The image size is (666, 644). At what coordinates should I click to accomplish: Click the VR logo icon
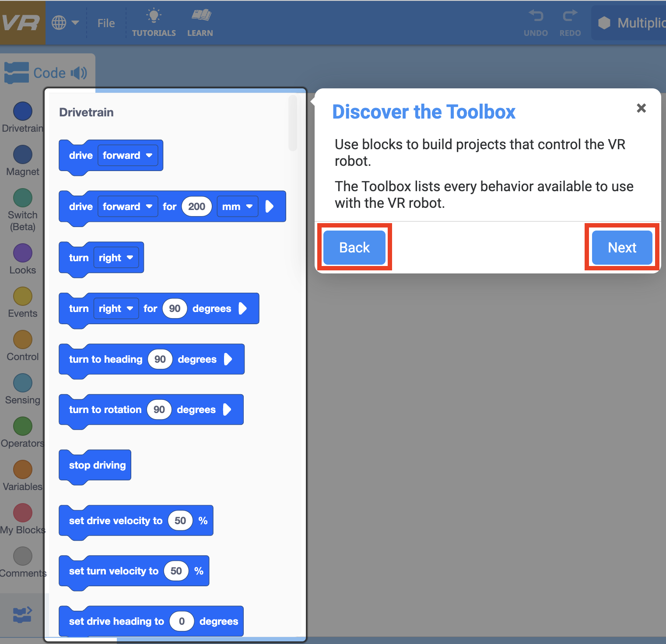point(21,23)
